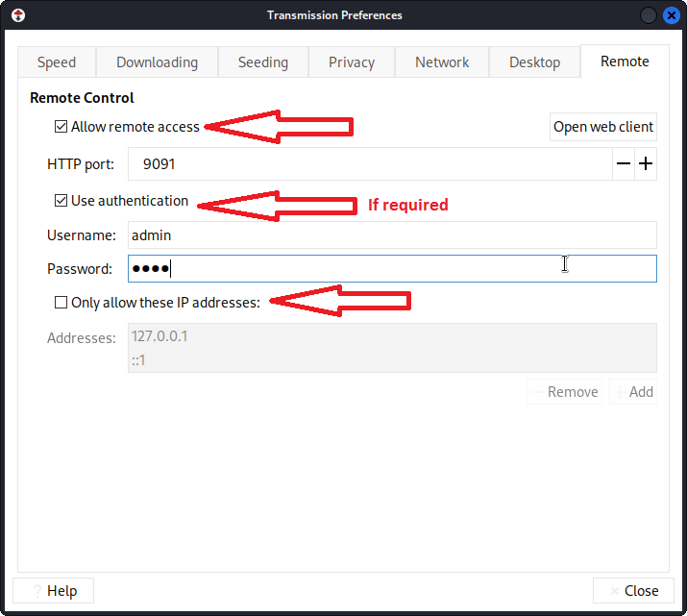Click into the Password input field
Image resolution: width=687 pixels, height=616 pixels.
[392, 269]
